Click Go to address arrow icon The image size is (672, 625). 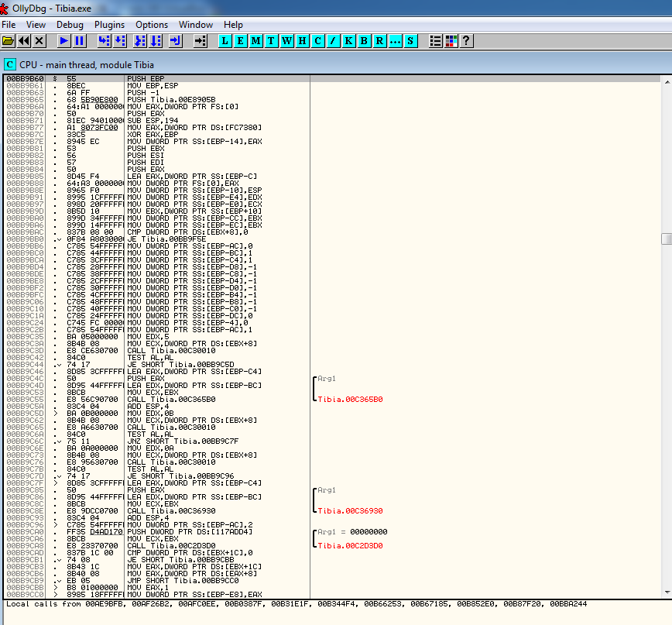point(201,41)
